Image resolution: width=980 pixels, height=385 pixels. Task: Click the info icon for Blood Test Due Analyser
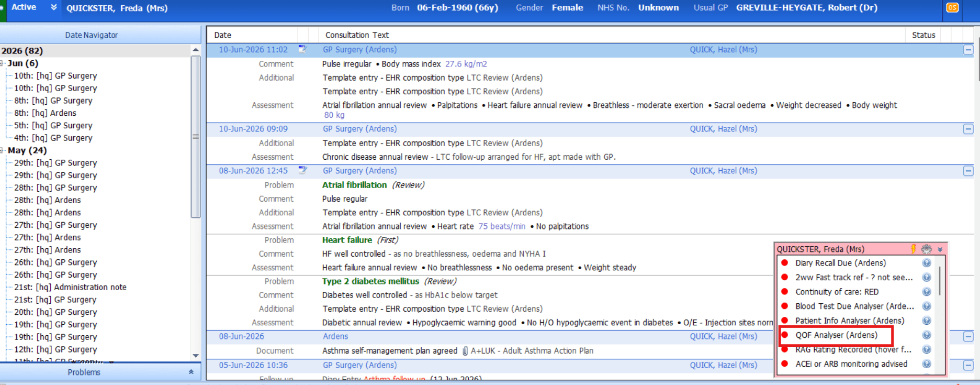point(927,306)
